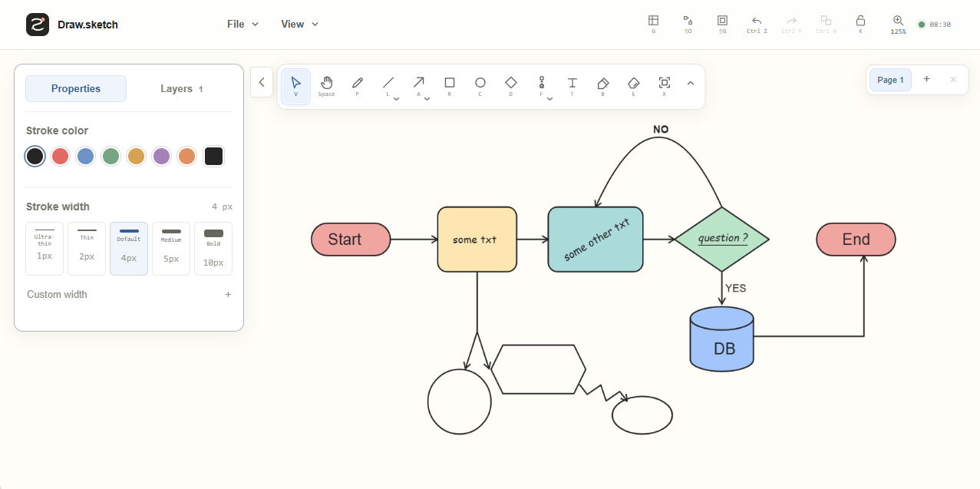Add a new page with plus button
The width and height of the screenshot is (980, 489).
pos(926,79)
